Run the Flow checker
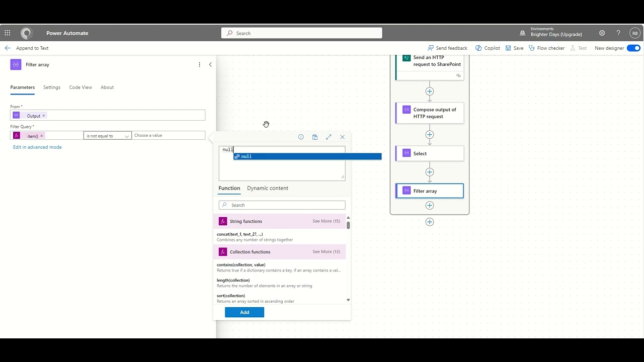 546,48
